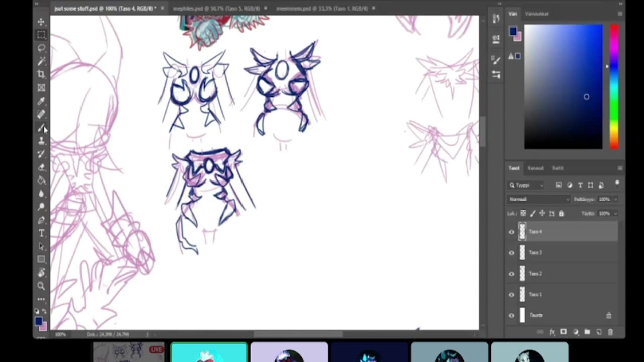Toggle lock all padlock in lock row
Viewport: 644px width, 362px height.
(561, 214)
